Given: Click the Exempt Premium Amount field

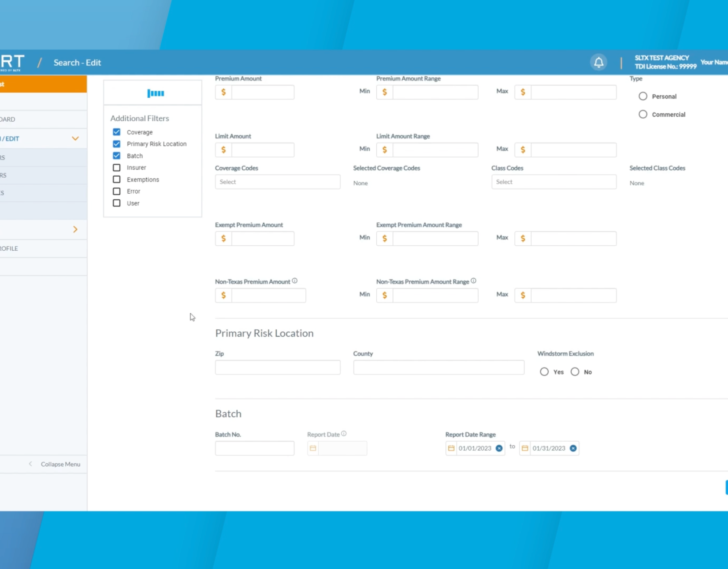Looking at the screenshot, I should tap(263, 238).
